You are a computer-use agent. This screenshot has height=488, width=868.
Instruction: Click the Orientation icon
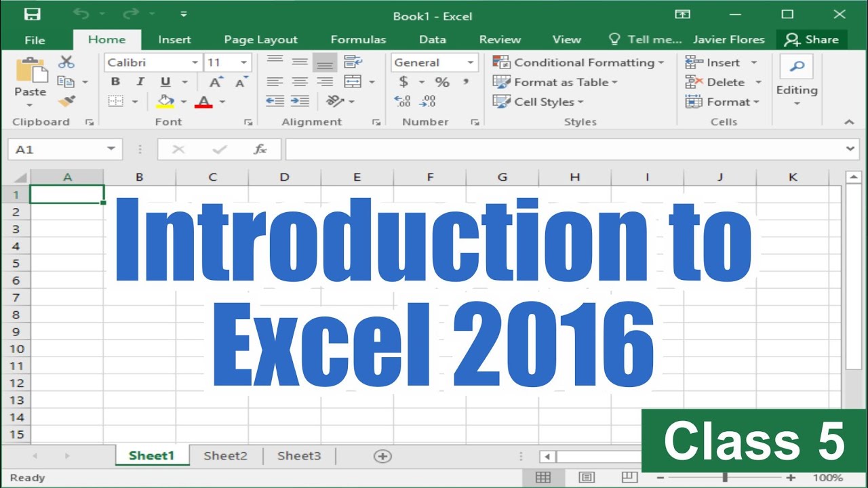tap(335, 101)
